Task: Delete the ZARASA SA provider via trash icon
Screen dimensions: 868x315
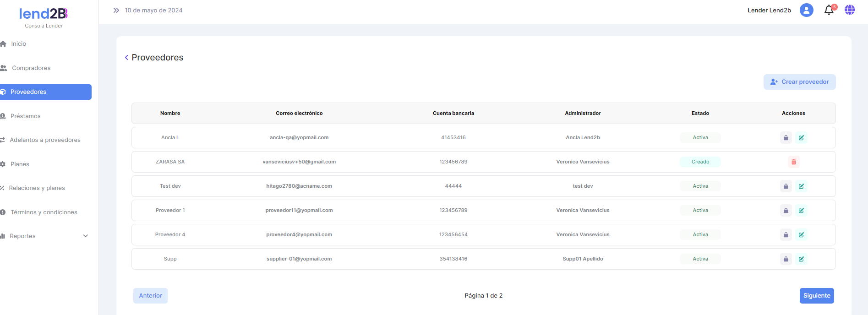Action: [x=793, y=162]
